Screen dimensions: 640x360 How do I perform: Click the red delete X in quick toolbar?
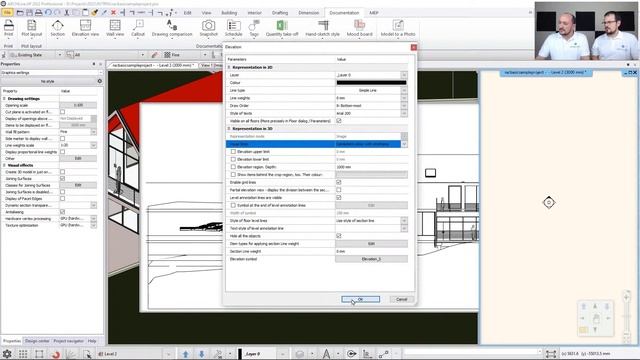point(113,13)
